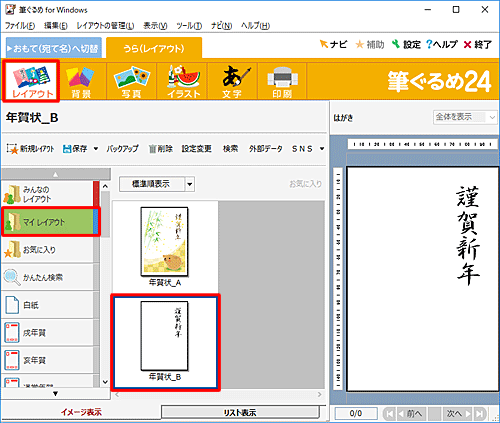Viewport: 500px width, 423px height.
Task: Open the 背景 background tool
Action: click(x=81, y=81)
